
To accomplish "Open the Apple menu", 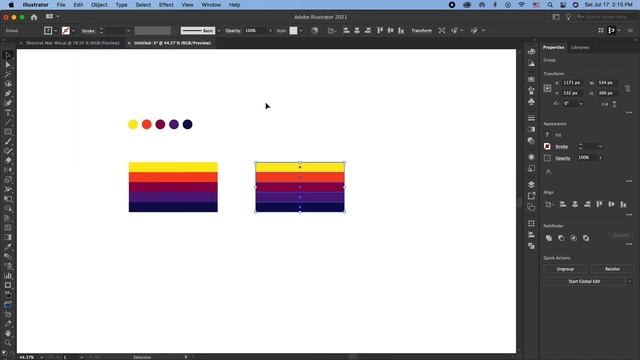I will [x=11, y=5].
